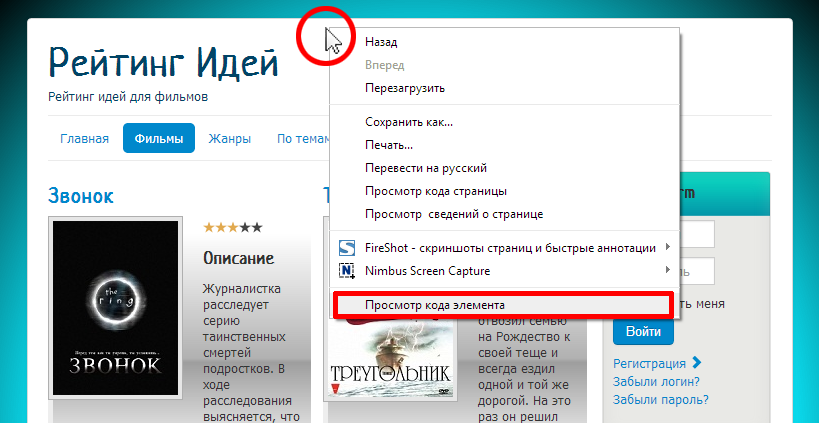Select Назад in the context menu

pos(381,43)
